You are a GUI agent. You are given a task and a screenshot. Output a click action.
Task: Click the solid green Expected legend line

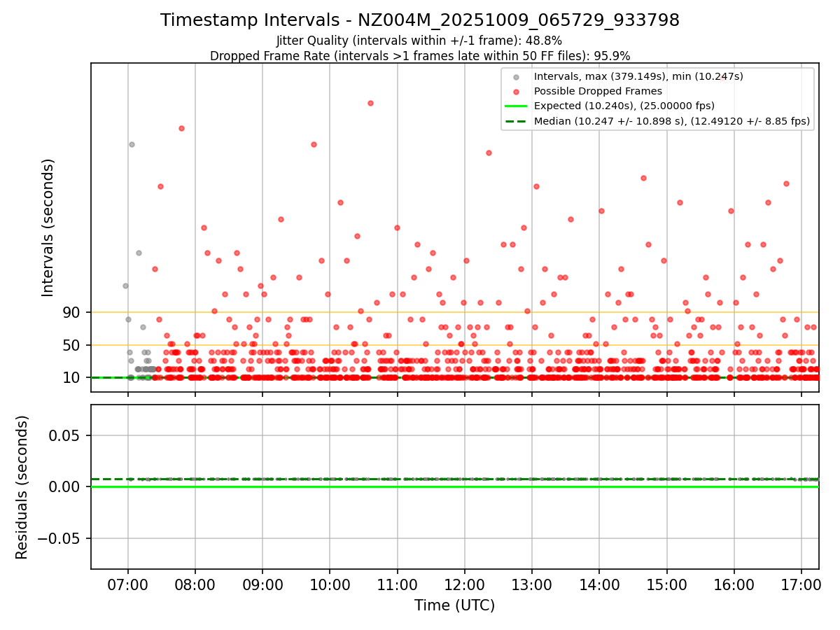click(516, 106)
